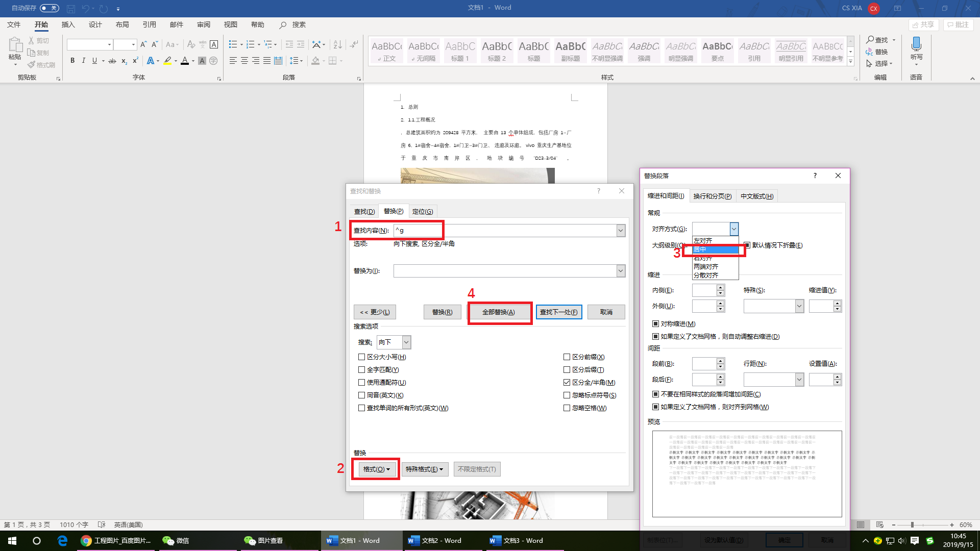
Task: Check the 全字匹配 checkbox
Action: tap(361, 370)
